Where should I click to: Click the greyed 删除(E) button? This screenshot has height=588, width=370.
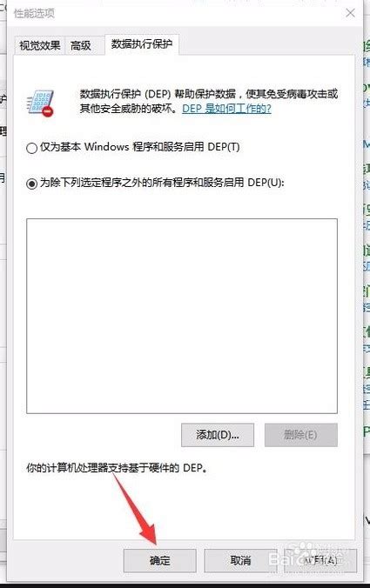coord(300,435)
